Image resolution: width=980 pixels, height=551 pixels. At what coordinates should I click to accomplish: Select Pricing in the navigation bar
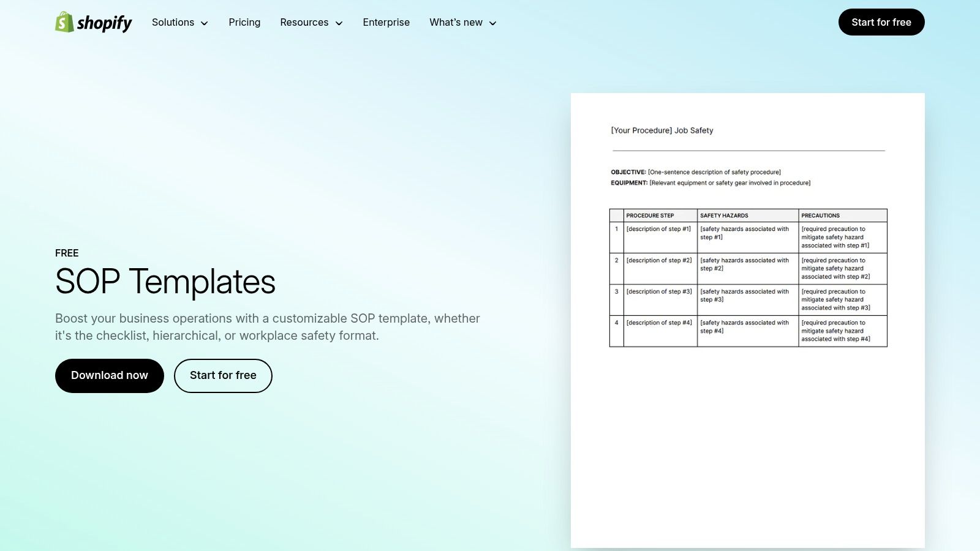click(244, 22)
